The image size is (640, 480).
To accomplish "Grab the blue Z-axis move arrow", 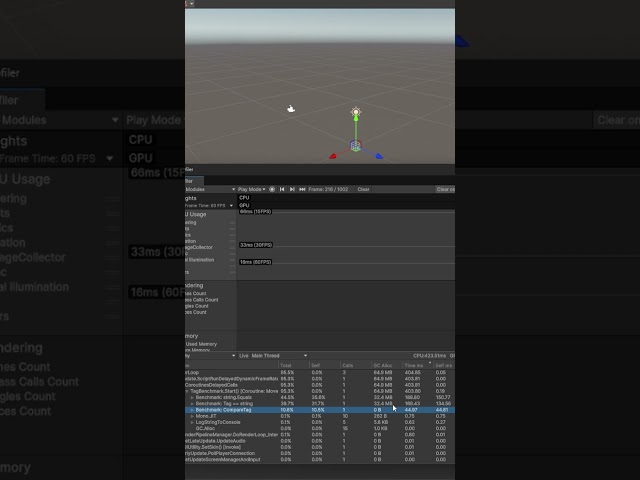I will coord(379,156).
